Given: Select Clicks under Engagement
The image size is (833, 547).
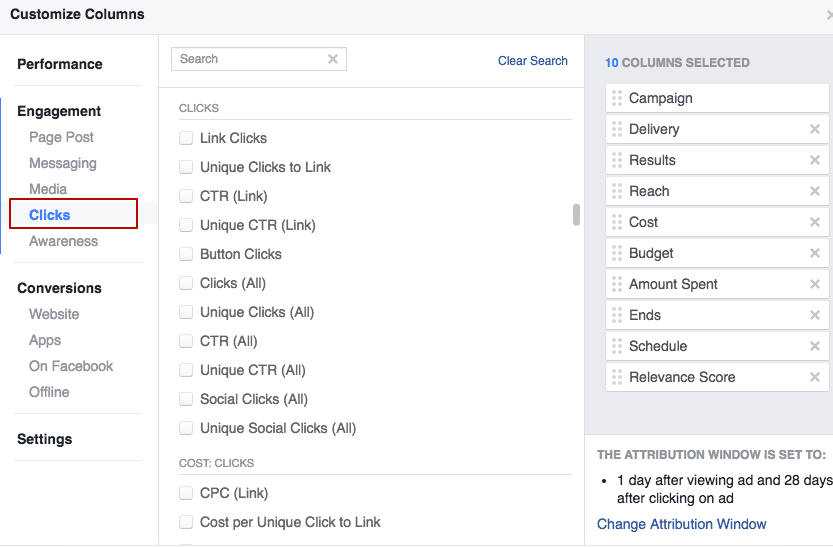Looking at the screenshot, I should [x=49, y=215].
